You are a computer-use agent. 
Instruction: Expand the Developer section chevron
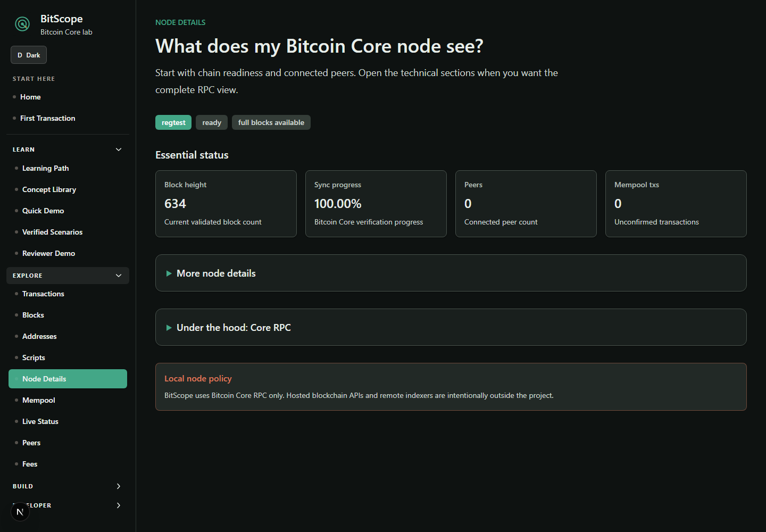[x=119, y=505]
